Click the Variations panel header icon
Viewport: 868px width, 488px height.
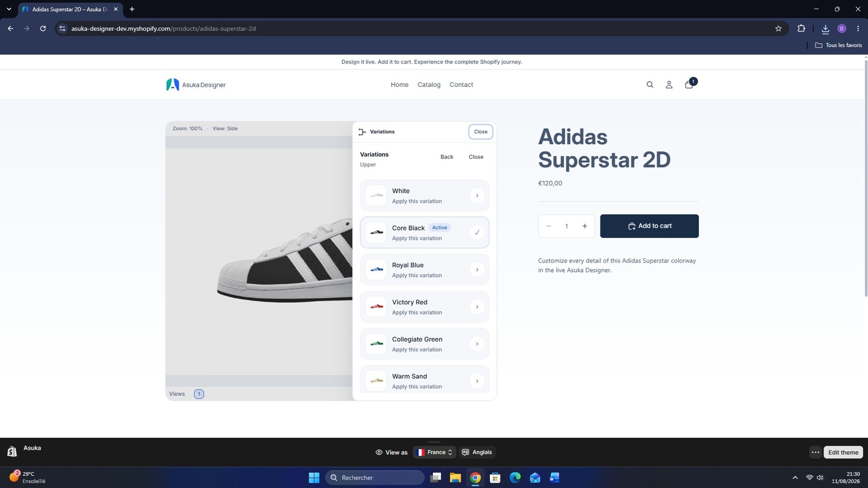pyautogui.click(x=362, y=132)
